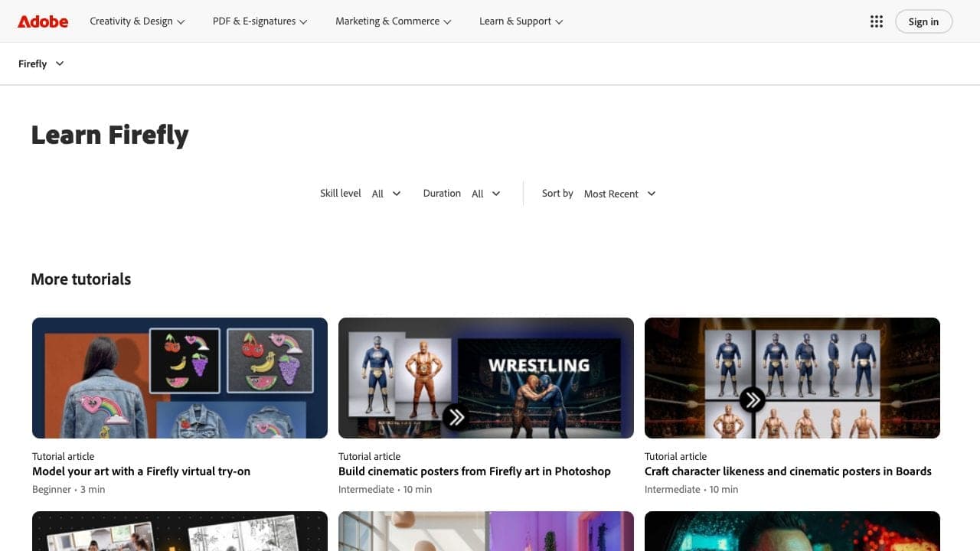Click 'Tutorial article' label above Photoshop posters title
This screenshot has height=551, width=980.
tap(370, 456)
